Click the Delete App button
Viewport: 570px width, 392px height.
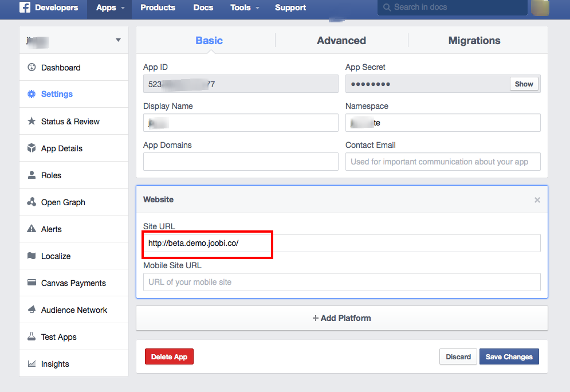point(169,356)
